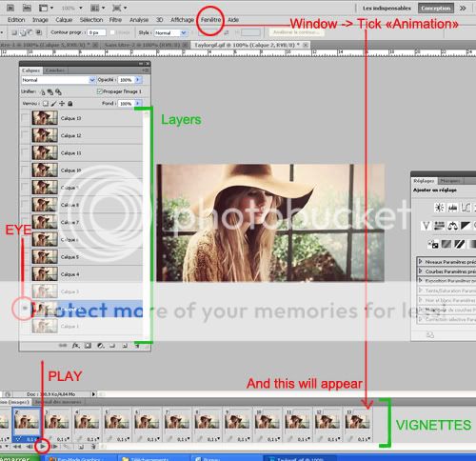
Task: Switch to the Couches tab
Action: click(55, 70)
